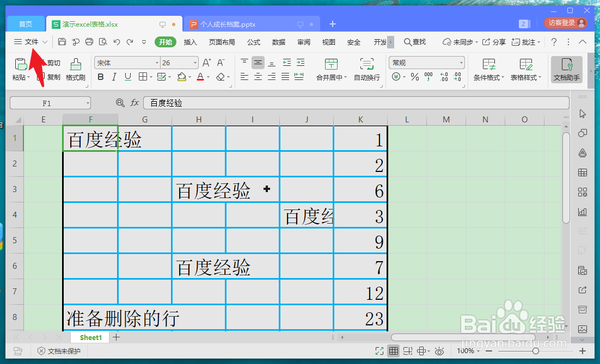Switch to the 插入 ribbon tab
Image resolution: width=600 pixels, height=364 pixels.
coord(190,41)
